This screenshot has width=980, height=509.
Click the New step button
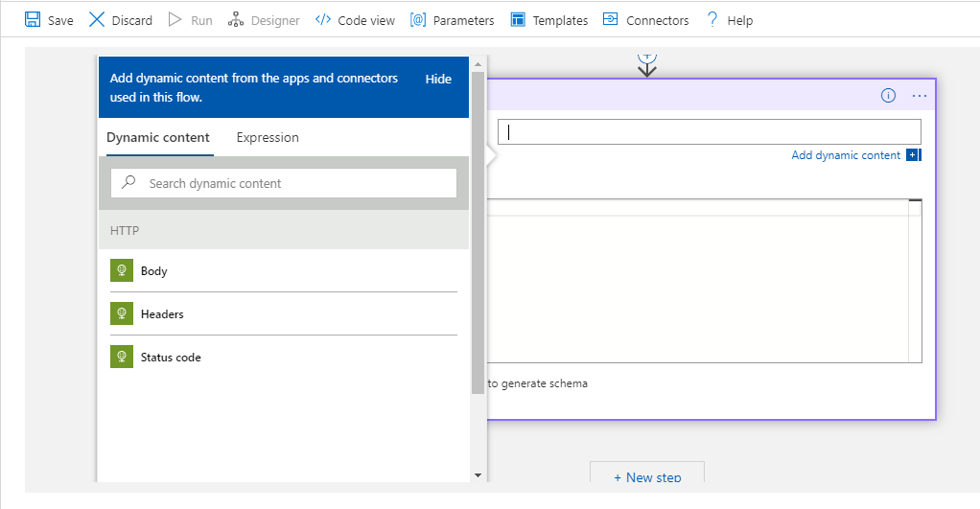coord(647,474)
